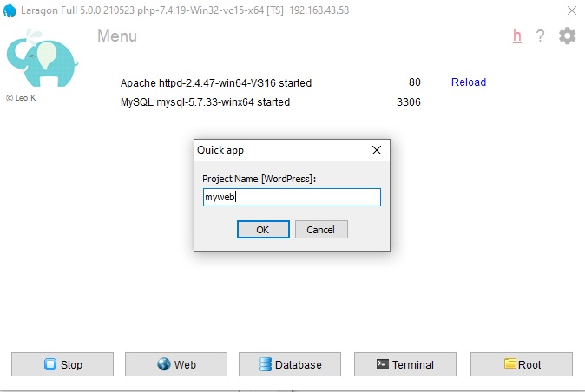585x392 pixels.
Task: Click the '© Leo K' credit text
Action: point(21,98)
